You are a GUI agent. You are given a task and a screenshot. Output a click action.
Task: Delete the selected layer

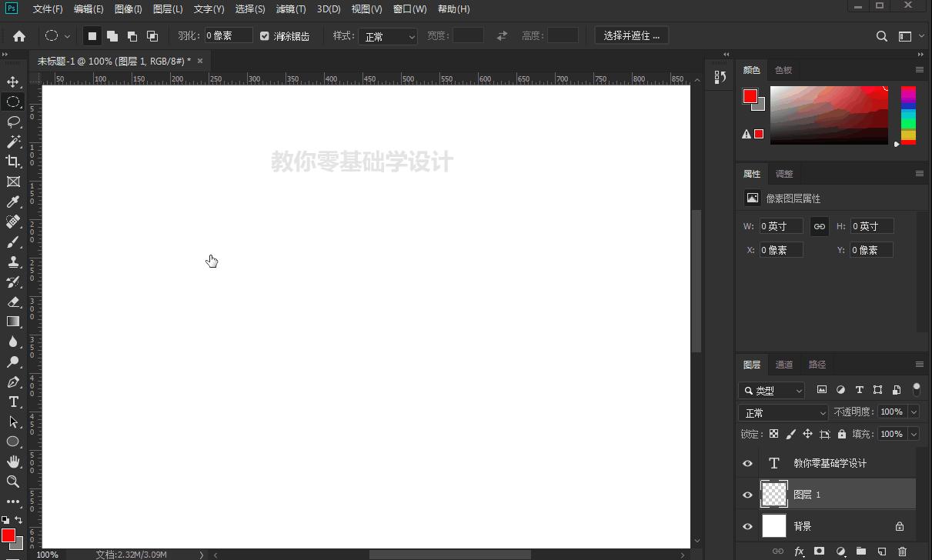tap(902, 552)
